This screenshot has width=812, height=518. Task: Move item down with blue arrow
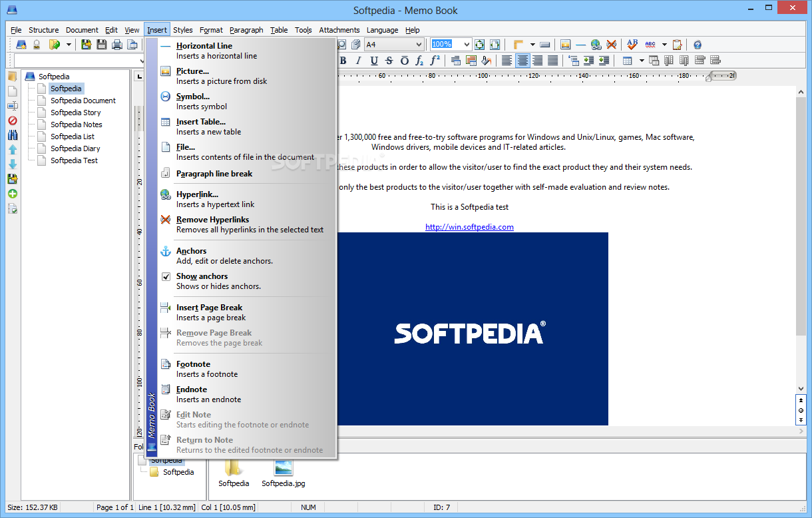coord(12,164)
